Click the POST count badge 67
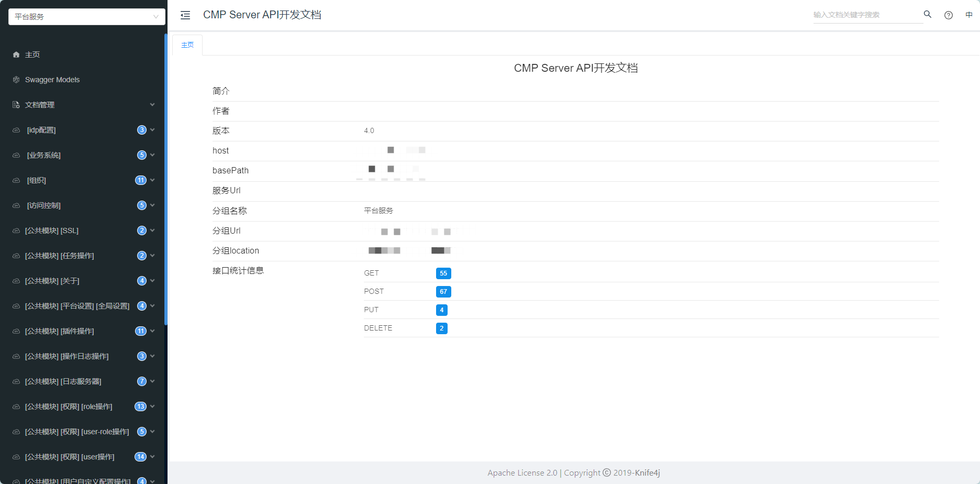 (x=443, y=292)
